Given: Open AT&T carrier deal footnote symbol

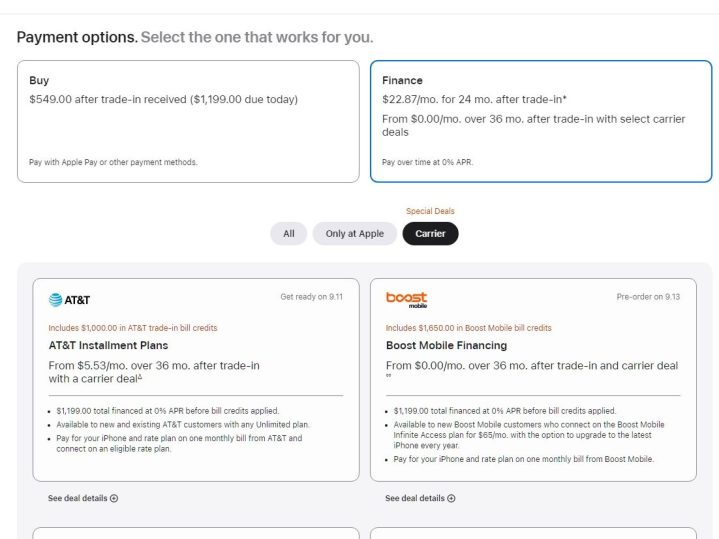Looking at the screenshot, I should 139,378.
